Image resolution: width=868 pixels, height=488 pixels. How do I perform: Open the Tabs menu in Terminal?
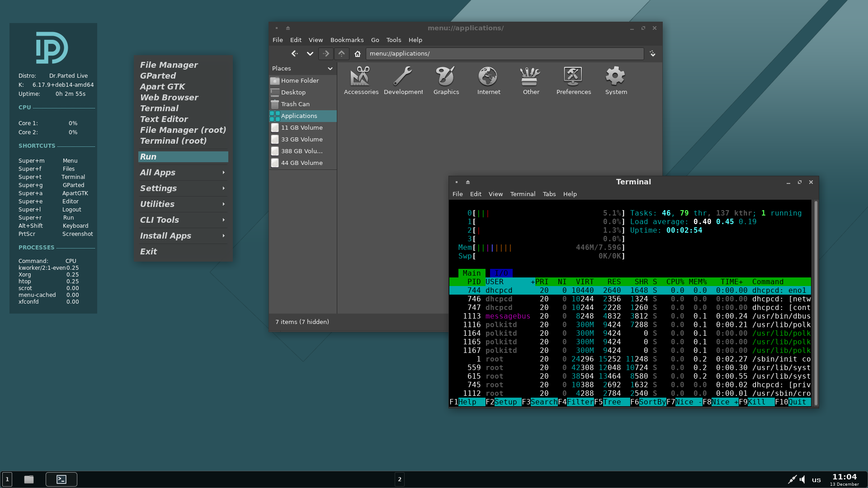(549, 194)
